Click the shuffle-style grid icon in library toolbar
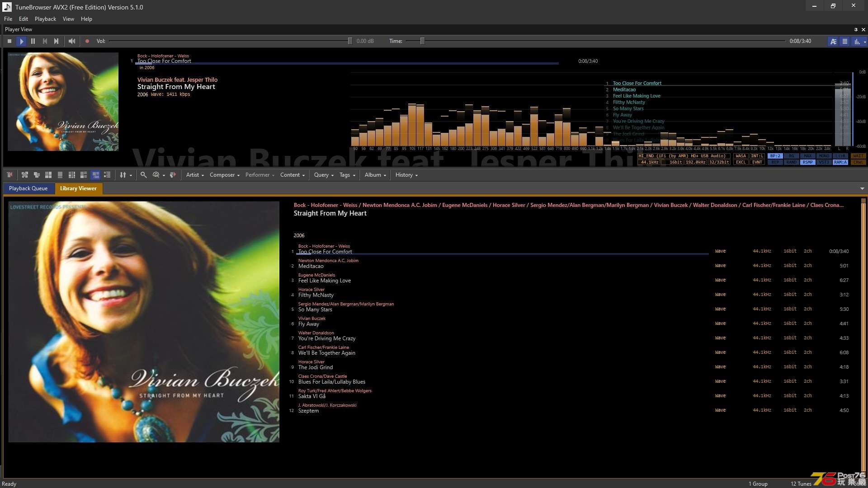The width and height of the screenshot is (868, 488). pos(25,175)
